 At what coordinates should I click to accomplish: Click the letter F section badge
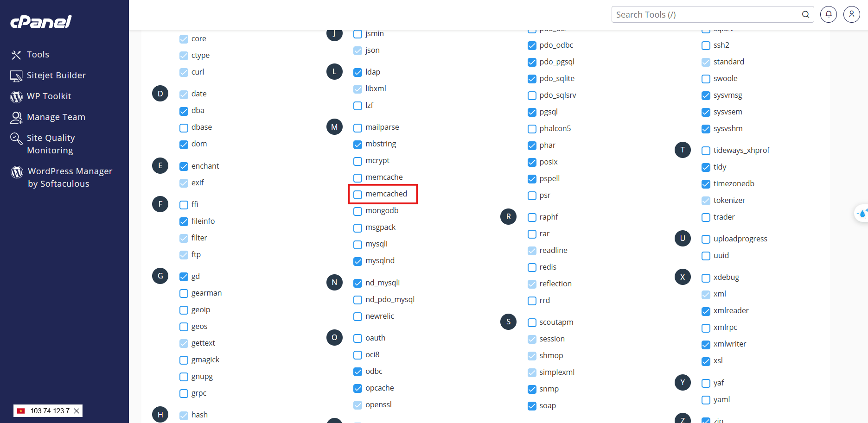point(160,204)
